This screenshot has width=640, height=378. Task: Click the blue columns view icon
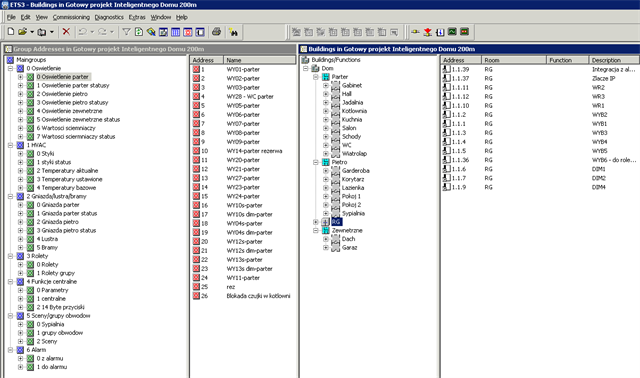(x=176, y=32)
